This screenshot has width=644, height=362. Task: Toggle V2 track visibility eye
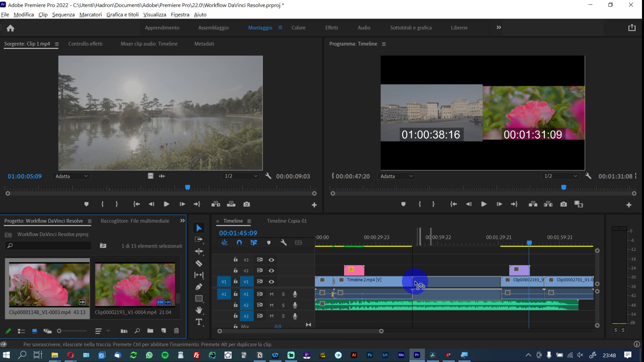(x=271, y=270)
